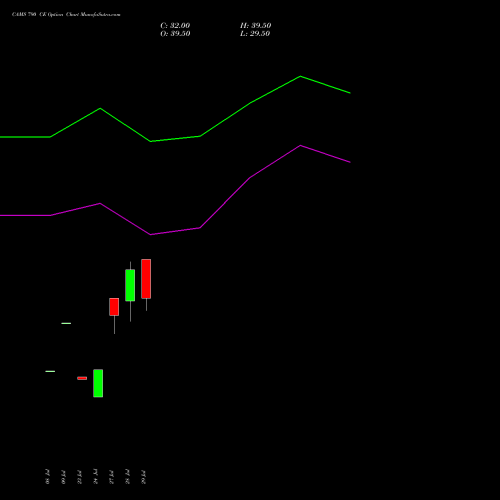Screen dimensions: 500x500
Task: Click the '09 Jul' date axis label
Action: tap(63, 477)
